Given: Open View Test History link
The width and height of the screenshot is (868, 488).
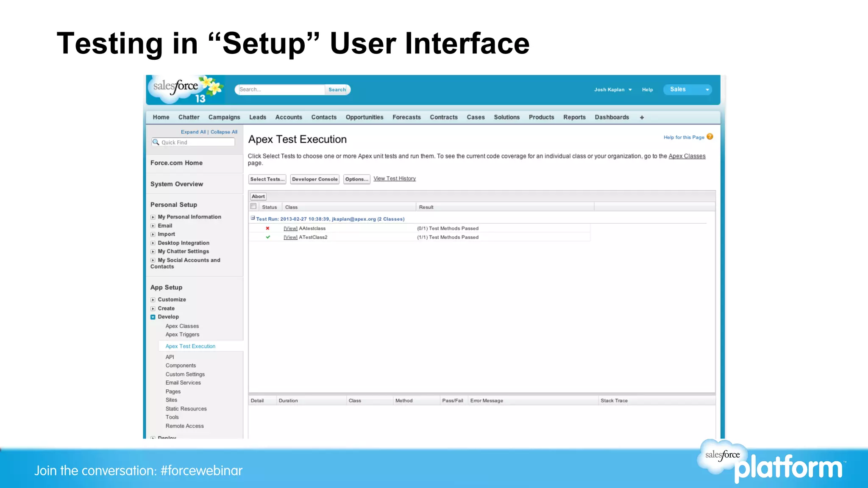Looking at the screenshot, I should [x=395, y=179].
